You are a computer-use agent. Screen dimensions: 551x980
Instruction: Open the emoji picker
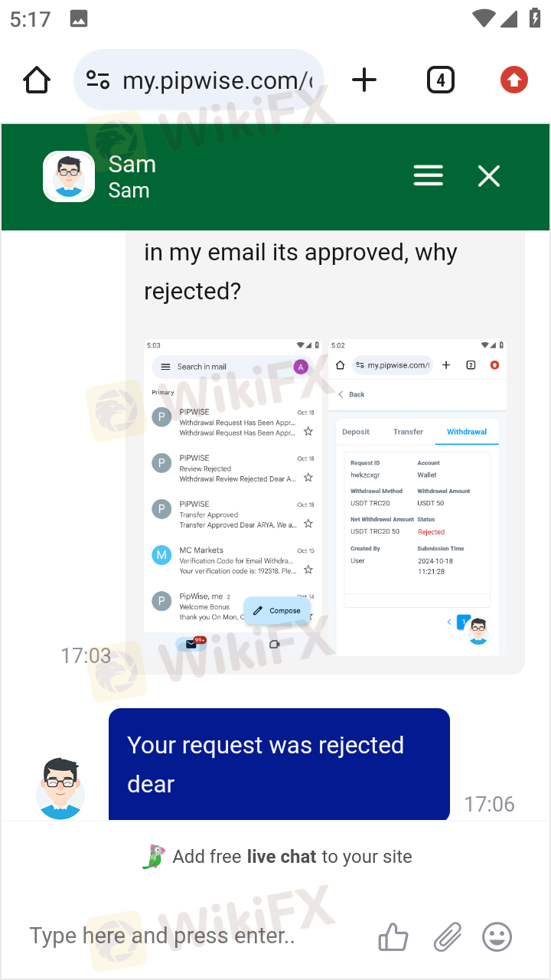tap(497, 936)
